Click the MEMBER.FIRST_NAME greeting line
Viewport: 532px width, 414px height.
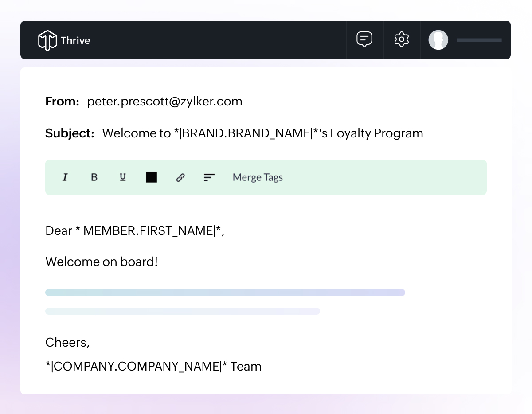click(x=135, y=231)
